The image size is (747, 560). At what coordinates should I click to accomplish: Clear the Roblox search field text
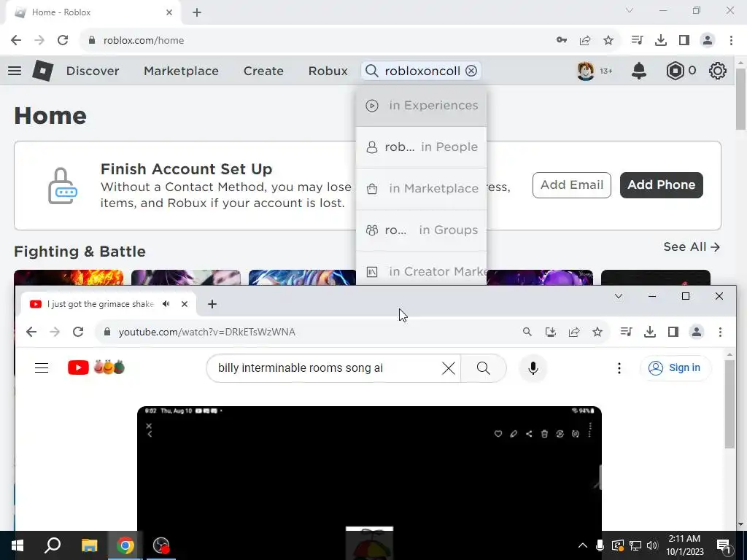[471, 71]
